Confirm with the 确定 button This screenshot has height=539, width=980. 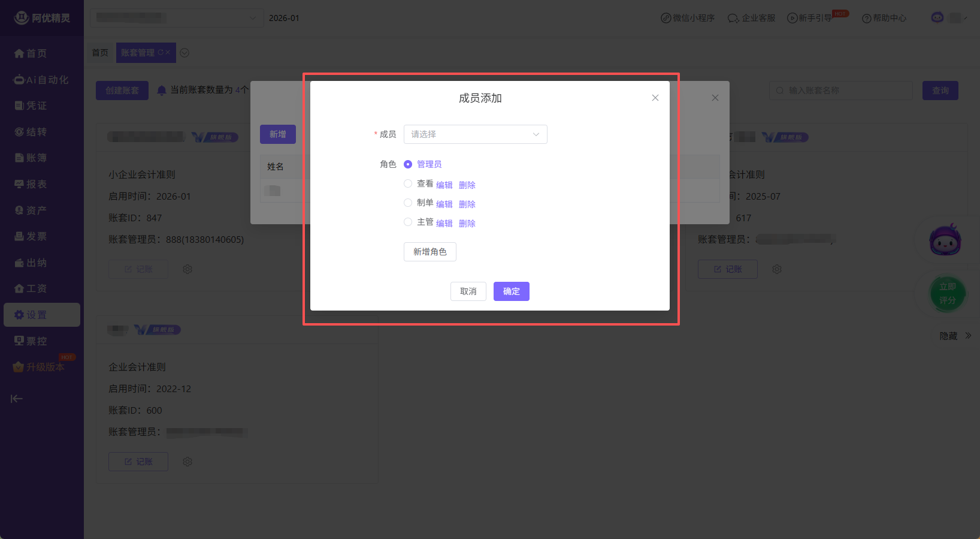click(x=511, y=291)
